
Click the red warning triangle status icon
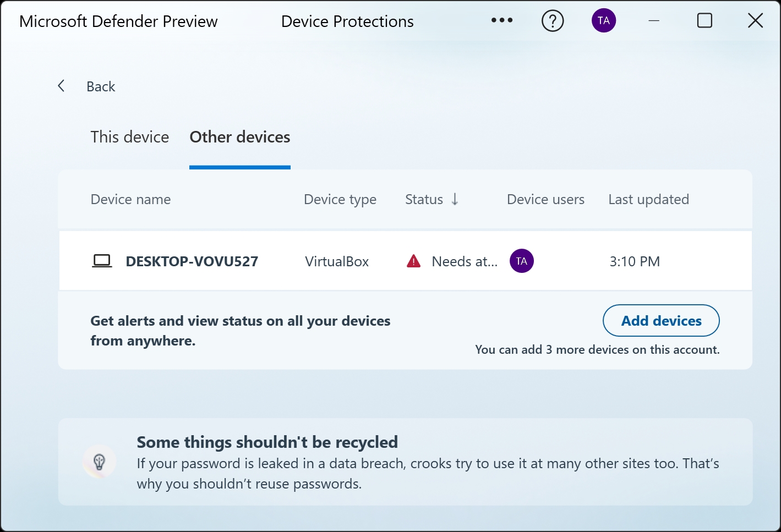pyautogui.click(x=413, y=261)
